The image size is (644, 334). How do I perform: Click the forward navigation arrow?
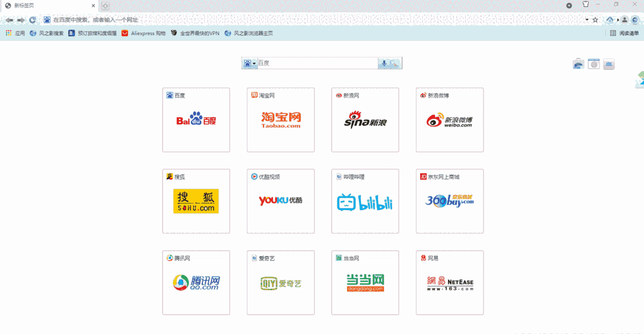[21, 20]
